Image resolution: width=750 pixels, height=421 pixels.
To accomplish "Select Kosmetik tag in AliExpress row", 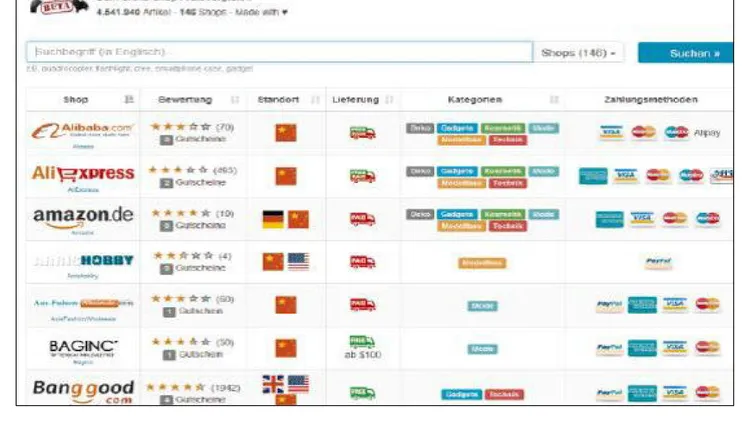I will click(503, 171).
